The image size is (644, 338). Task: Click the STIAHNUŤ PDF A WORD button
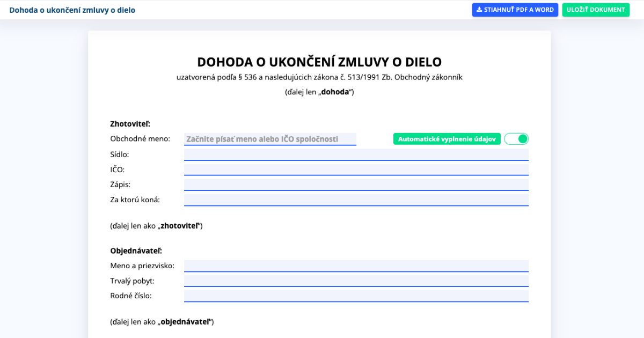[x=515, y=9]
